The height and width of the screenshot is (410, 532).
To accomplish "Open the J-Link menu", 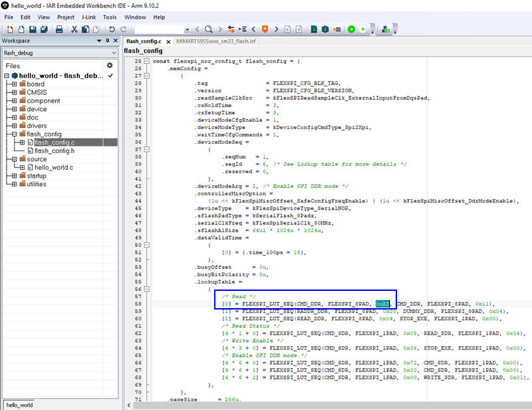I will (88, 17).
